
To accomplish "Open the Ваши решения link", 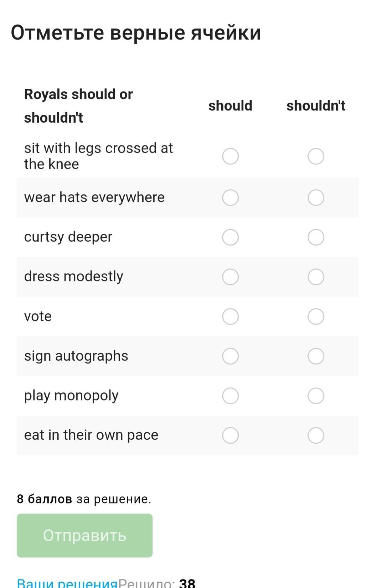I will [67, 583].
